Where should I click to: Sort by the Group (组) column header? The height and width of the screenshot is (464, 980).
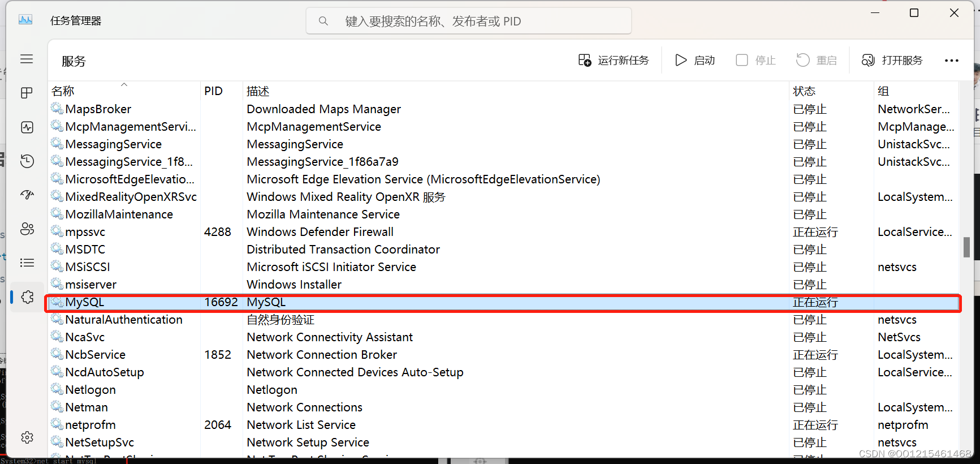click(883, 91)
